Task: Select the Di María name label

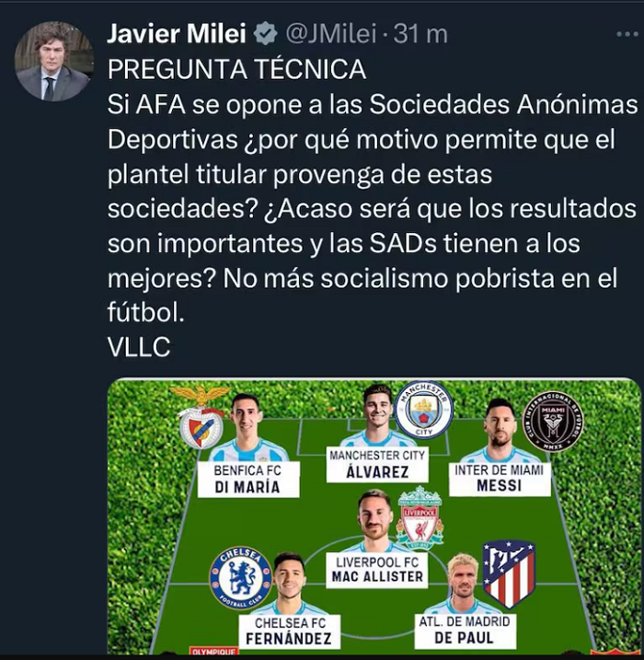Action: [248, 480]
